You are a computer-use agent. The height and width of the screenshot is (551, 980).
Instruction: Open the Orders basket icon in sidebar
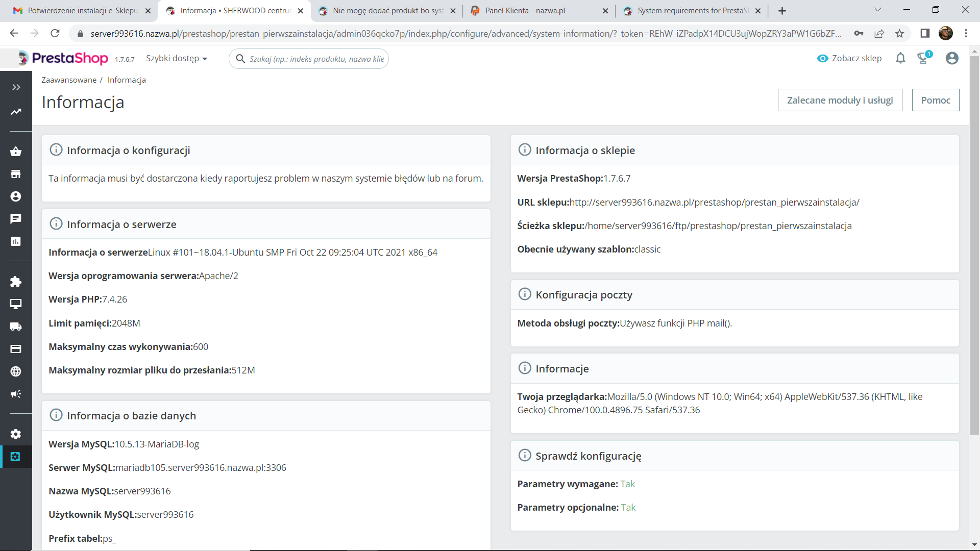coord(16,152)
